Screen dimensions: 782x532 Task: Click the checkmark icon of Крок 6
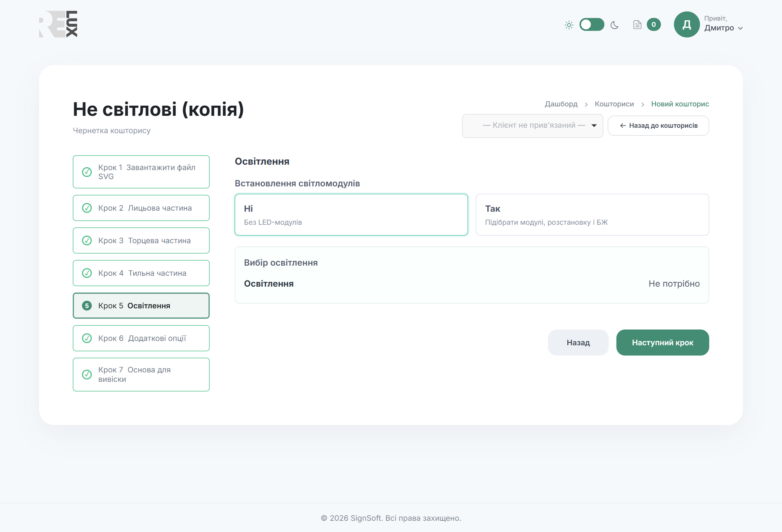pos(87,338)
